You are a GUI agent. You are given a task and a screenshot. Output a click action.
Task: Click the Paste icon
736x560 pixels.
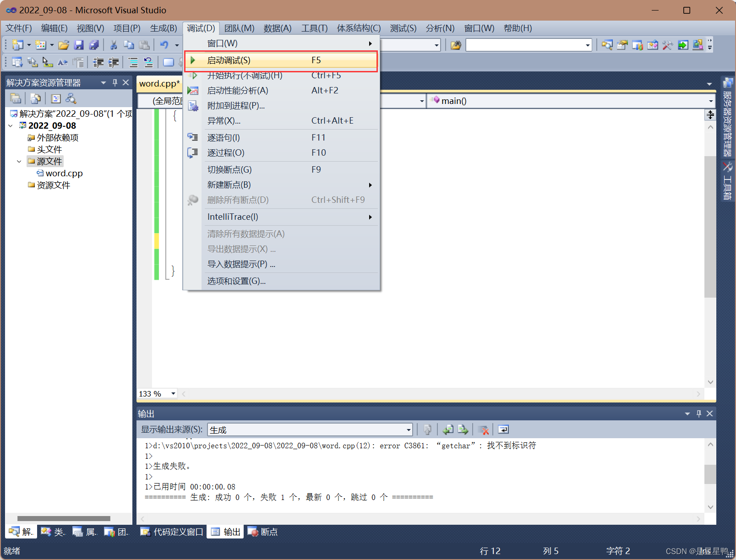(144, 44)
